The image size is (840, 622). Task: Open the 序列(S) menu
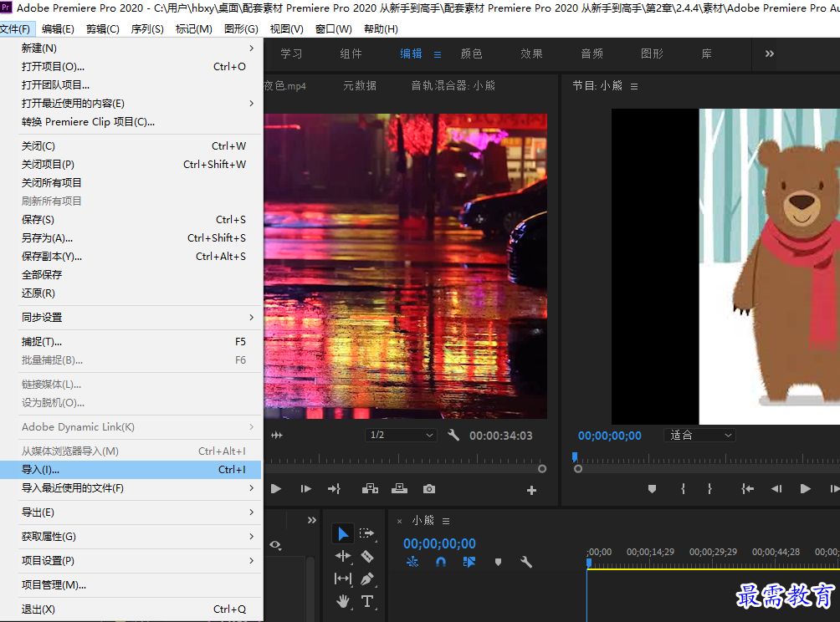pos(147,29)
